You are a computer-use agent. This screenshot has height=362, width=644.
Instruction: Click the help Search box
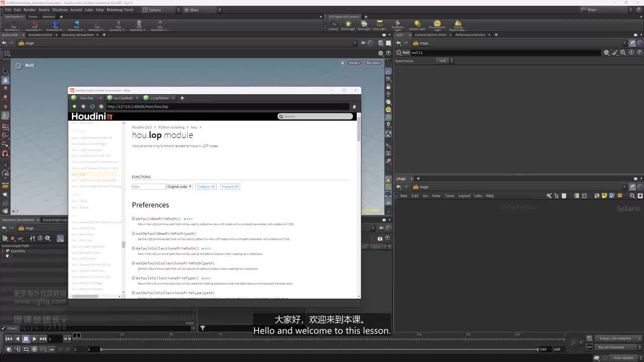[x=315, y=116]
